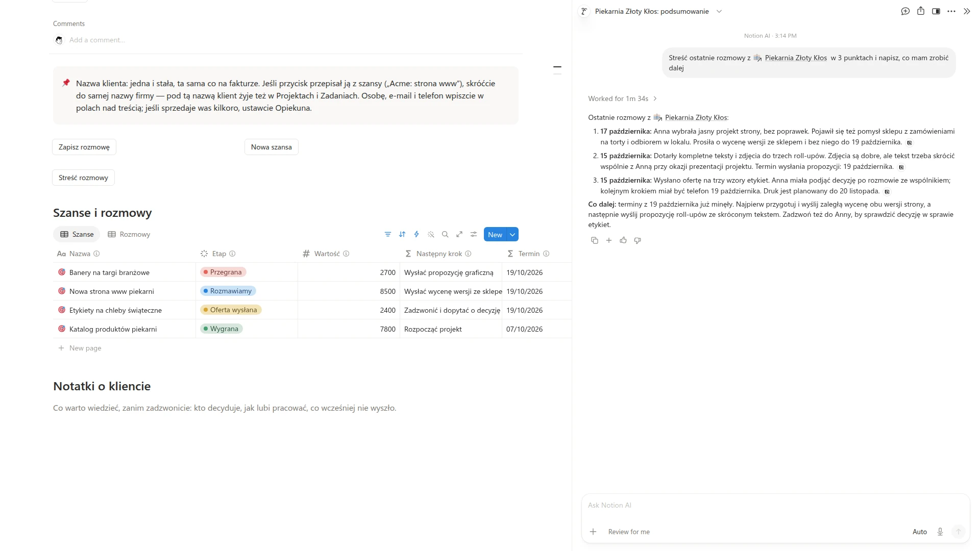
Task: Click the microphone icon in AI input
Action: click(940, 532)
